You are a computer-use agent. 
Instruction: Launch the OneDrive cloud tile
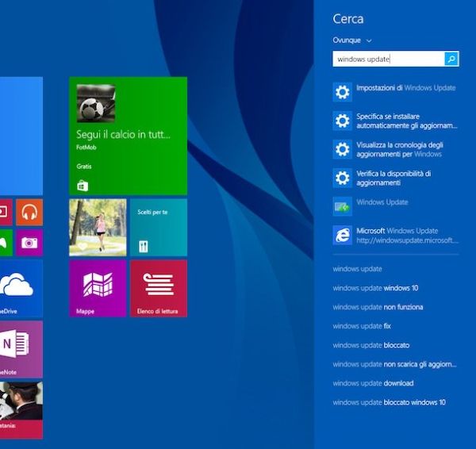(x=21, y=289)
